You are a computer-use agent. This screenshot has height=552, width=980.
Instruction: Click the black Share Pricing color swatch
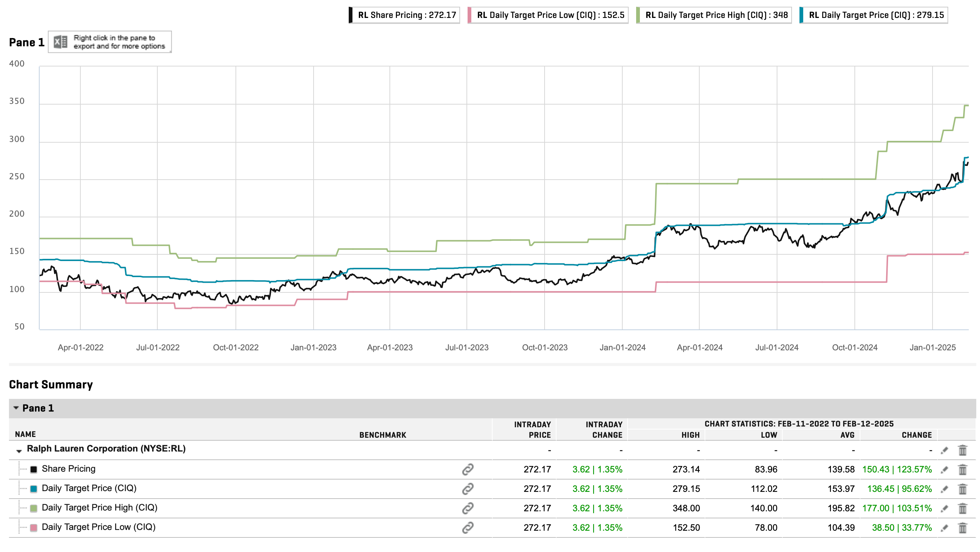click(x=34, y=469)
